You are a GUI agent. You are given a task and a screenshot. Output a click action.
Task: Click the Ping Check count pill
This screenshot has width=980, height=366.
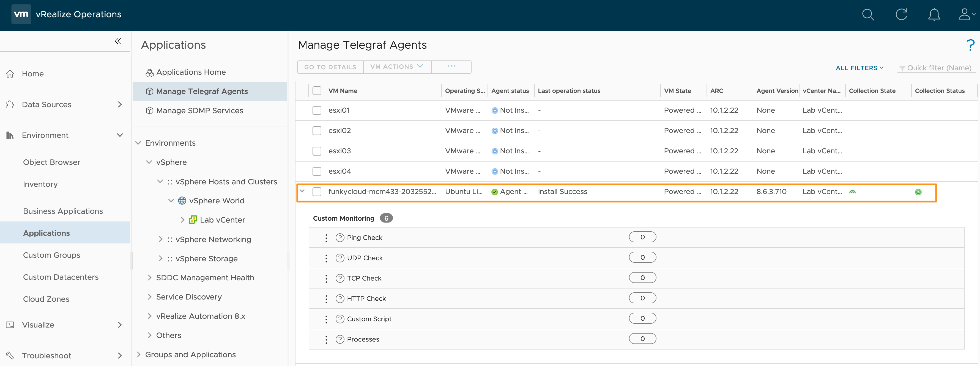642,237
